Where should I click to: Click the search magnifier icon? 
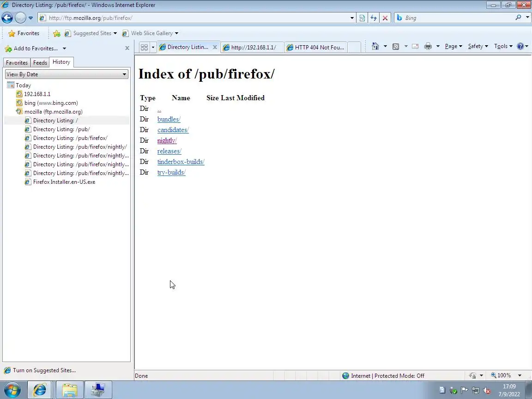[x=518, y=17]
